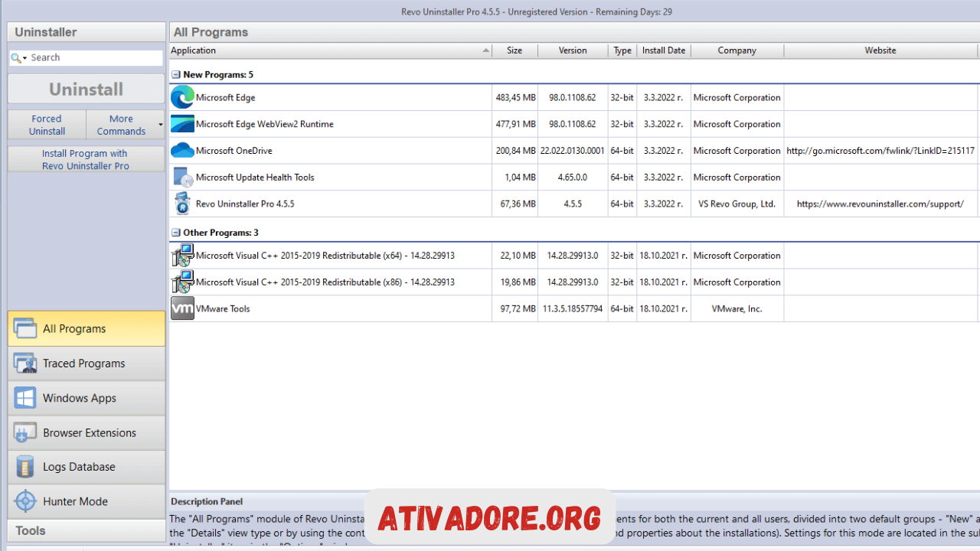Click the Microsoft OneDrive cloud icon
Viewport: 980px width, 551px height.
[182, 150]
